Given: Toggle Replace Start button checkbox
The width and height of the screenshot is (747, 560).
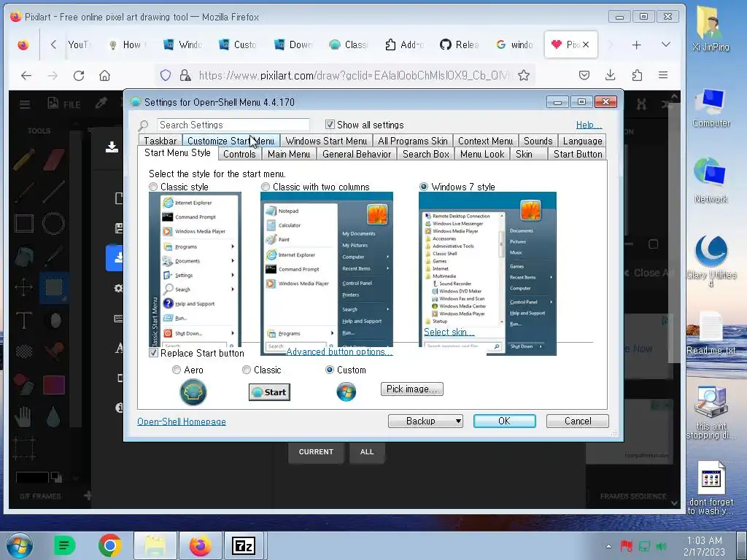Looking at the screenshot, I should [153, 353].
